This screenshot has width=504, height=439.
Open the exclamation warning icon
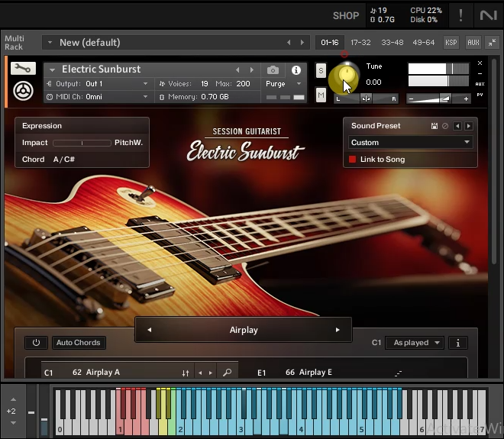tap(460, 15)
